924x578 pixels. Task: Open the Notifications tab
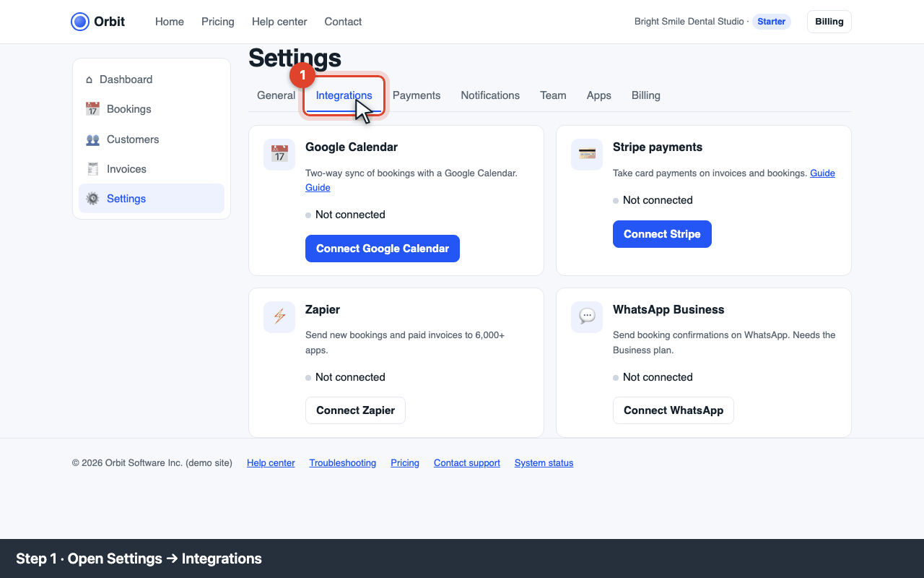point(490,95)
